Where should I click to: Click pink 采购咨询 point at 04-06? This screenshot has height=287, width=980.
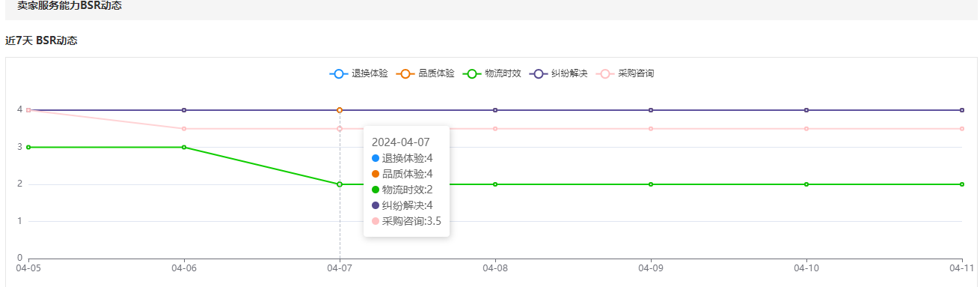coord(184,129)
